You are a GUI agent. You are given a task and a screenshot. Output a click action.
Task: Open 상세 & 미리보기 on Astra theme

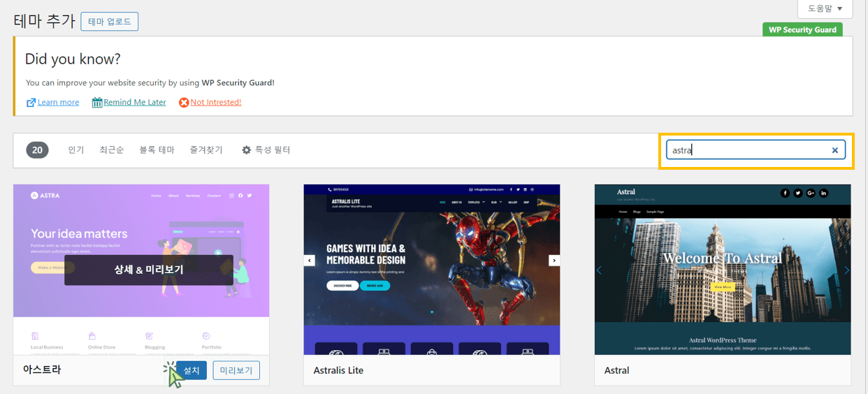(x=149, y=270)
